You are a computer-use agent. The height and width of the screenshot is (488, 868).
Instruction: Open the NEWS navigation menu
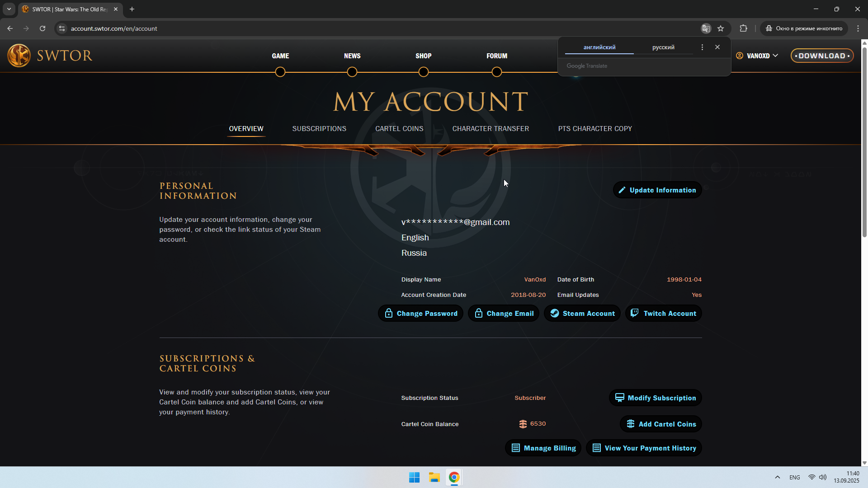click(352, 56)
